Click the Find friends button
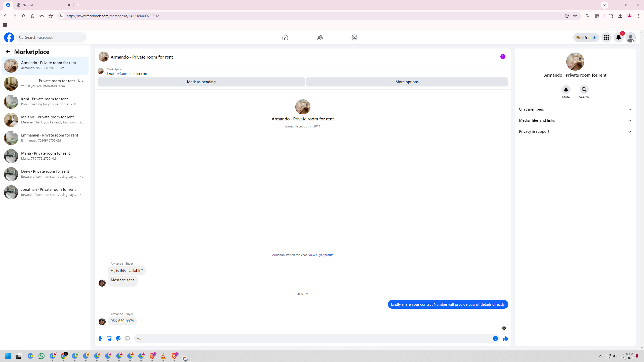This screenshot has width=644, height=362. [586, 37]
